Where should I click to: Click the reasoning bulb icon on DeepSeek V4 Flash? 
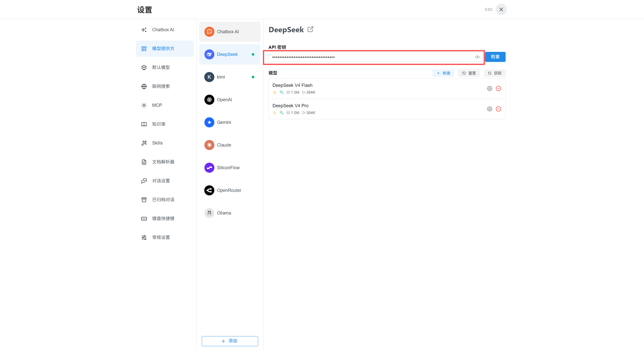click(274, 92)
